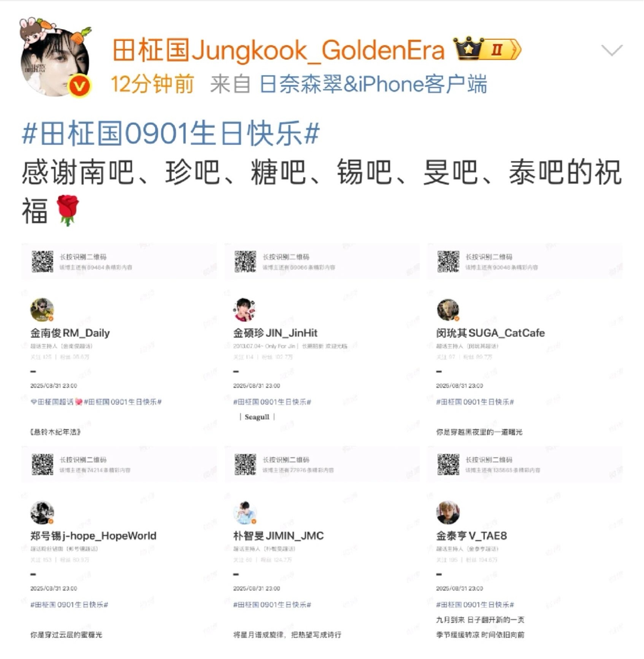Open the #田柾国0901生日快乐# hashtag topic
This screenshot has width=644, height=659.
[171, 133]
